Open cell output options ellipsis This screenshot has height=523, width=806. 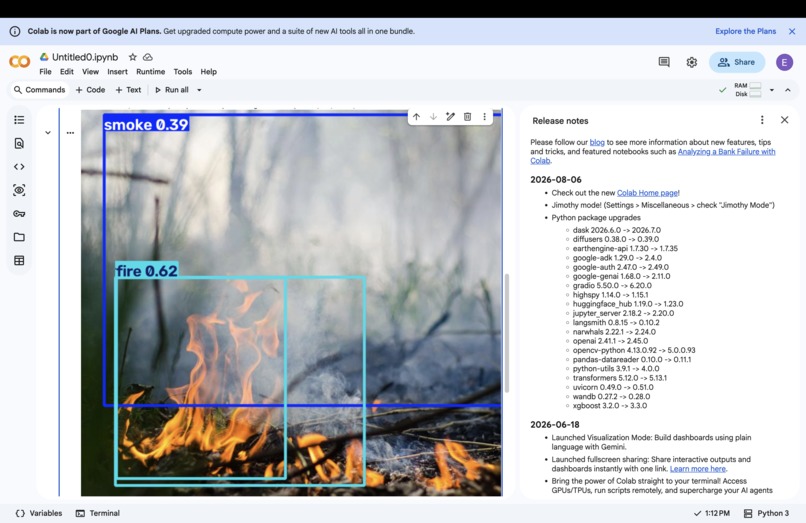coord(70,133)
